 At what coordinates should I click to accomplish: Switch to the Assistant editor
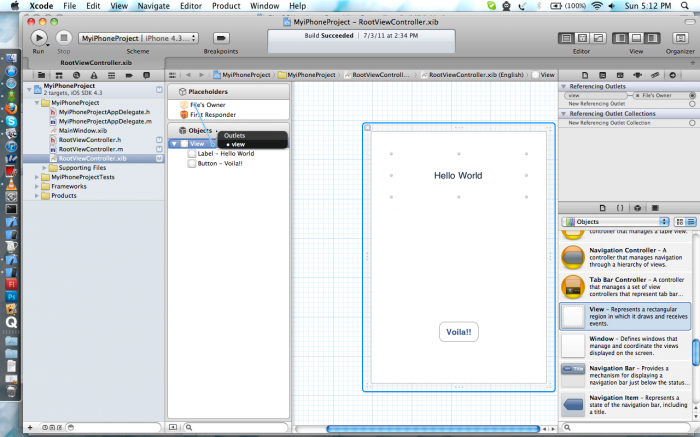pos(582,38)
